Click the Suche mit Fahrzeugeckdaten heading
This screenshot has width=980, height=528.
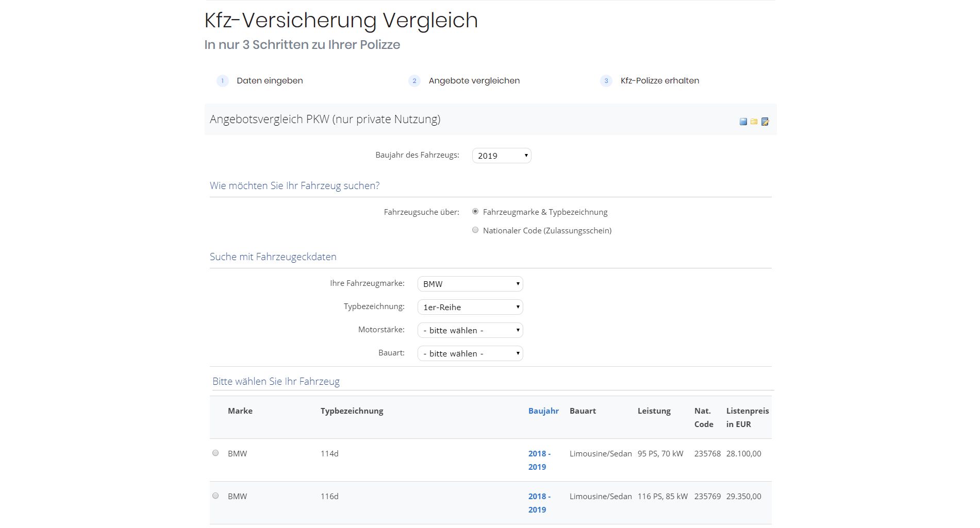273,257
